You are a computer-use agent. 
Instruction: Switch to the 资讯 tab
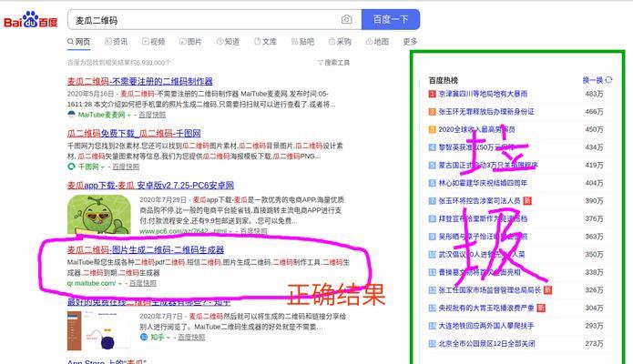click(116, 42)
